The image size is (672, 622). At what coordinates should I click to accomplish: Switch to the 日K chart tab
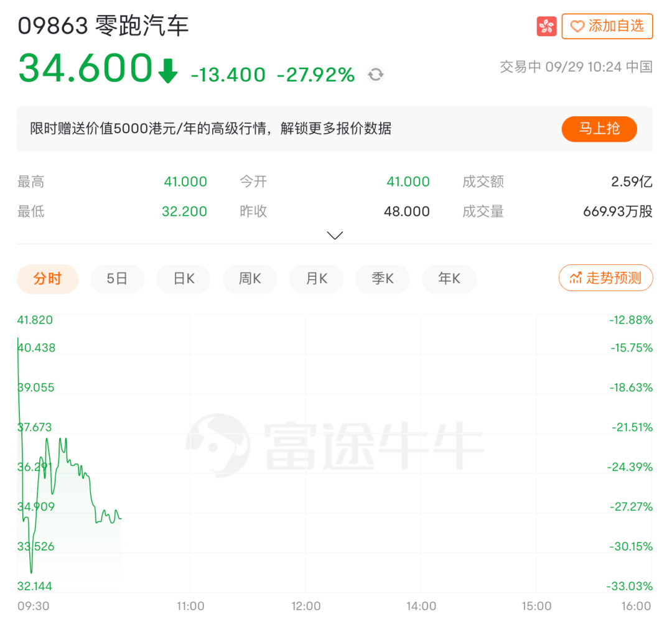(184, 279)
